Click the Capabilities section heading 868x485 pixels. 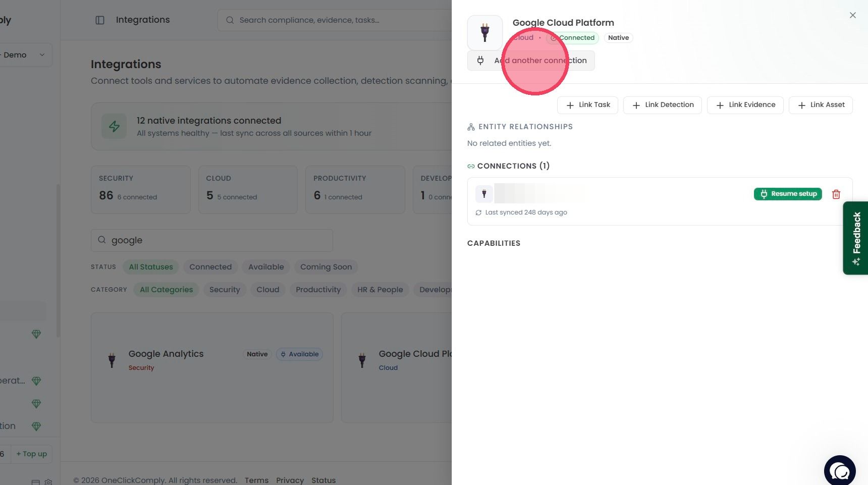494,243
